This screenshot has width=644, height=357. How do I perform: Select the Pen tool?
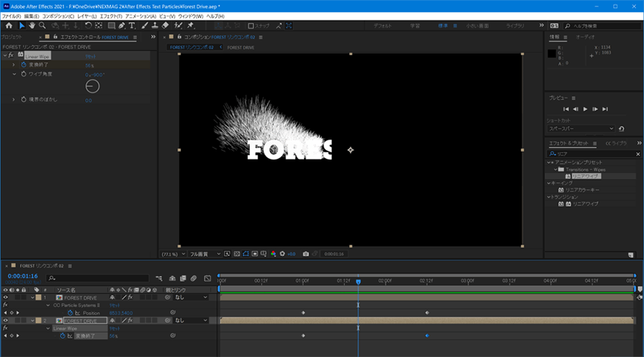tap(122, 26)
